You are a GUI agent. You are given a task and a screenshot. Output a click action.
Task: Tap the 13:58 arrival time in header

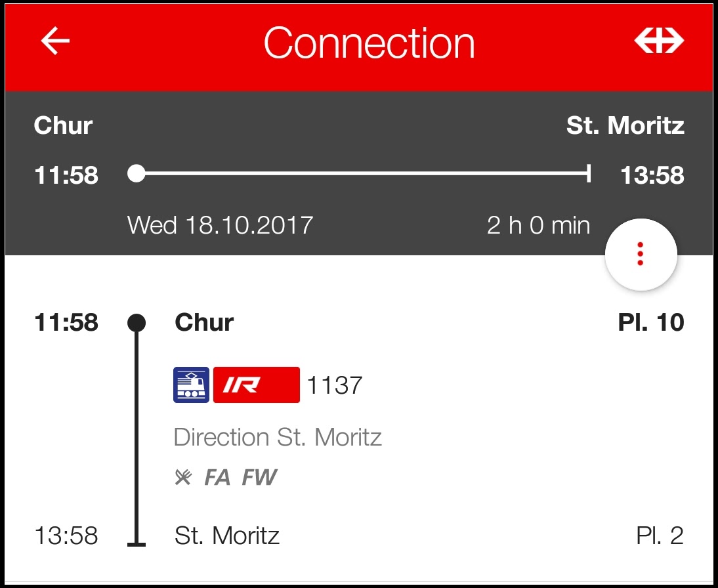652,176
